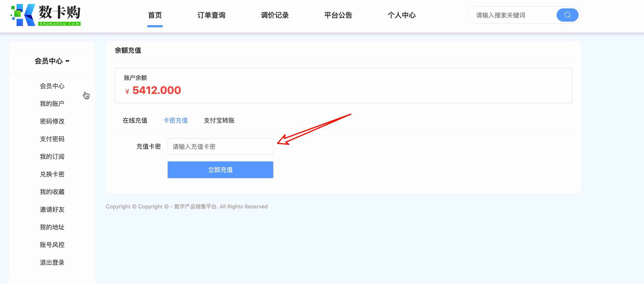Click the blue search magnifier button
This screenshot has height=284, width=644.
point(567,15)
